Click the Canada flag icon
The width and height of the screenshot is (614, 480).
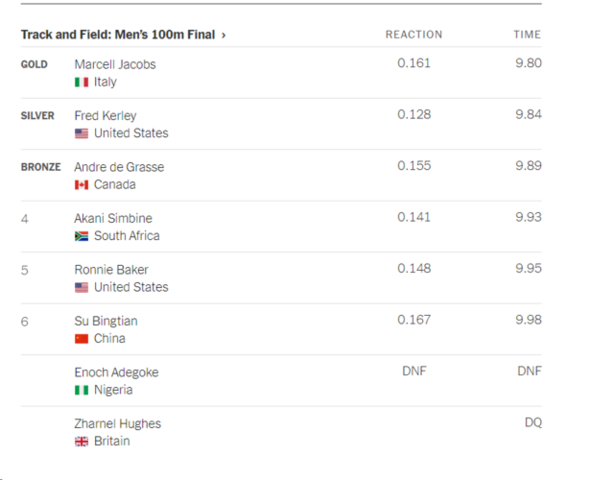pyautogui.click(x=81, y=185)
